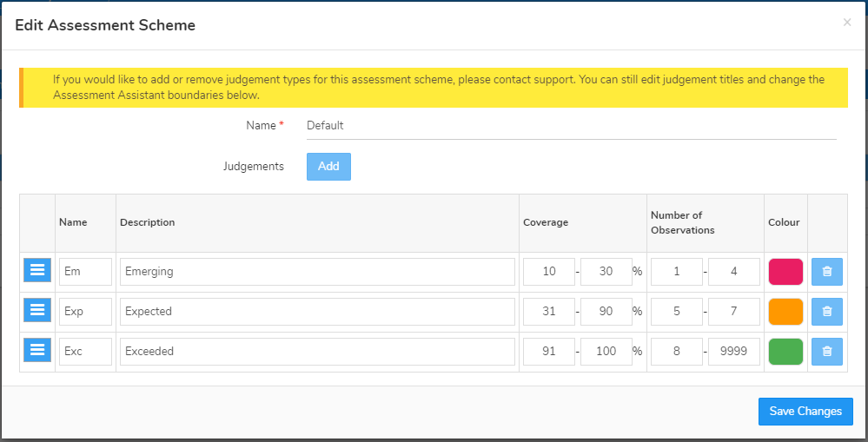Edit the Emerging coverage minimum value 10

(549, 272)
